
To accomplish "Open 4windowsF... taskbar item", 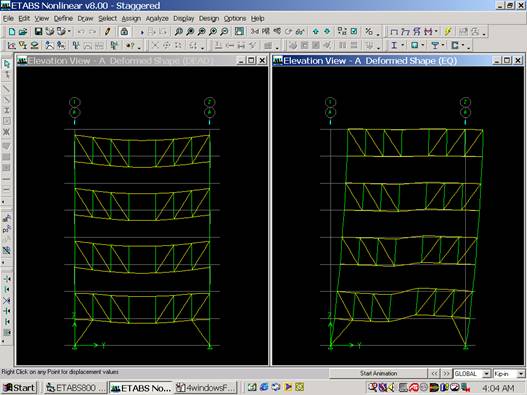I will coord(206,388).
